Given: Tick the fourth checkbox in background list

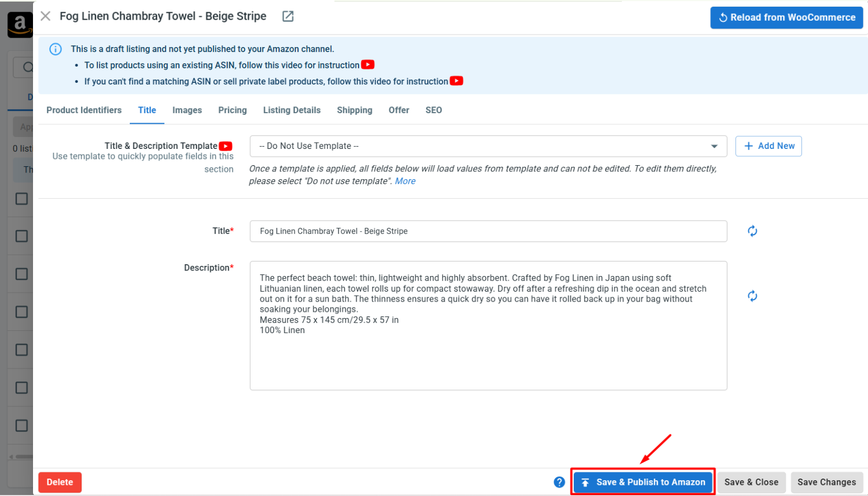Looking at the screenshot, I should tap(22, 312).
